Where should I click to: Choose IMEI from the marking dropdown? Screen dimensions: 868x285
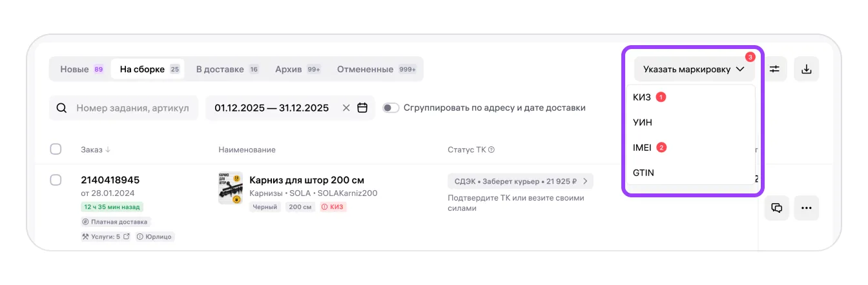tap(643, 148)
